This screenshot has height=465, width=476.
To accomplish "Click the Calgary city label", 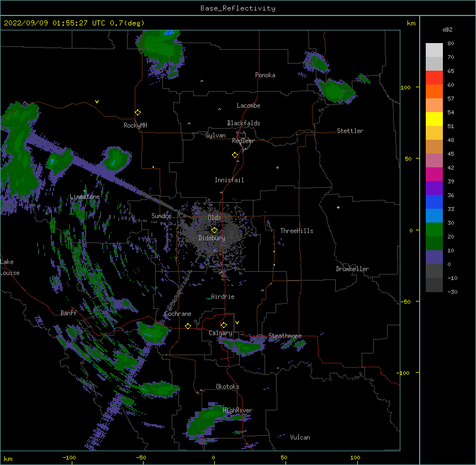I will pyautogui.click(x=220, y=333).
